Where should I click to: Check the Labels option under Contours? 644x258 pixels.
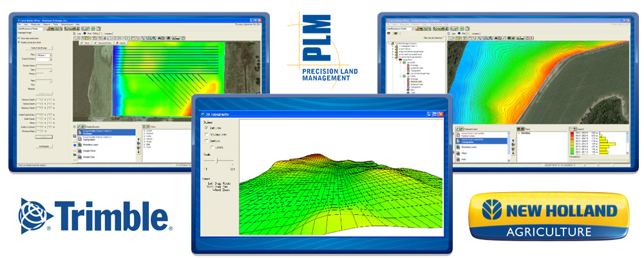point(211,148)
